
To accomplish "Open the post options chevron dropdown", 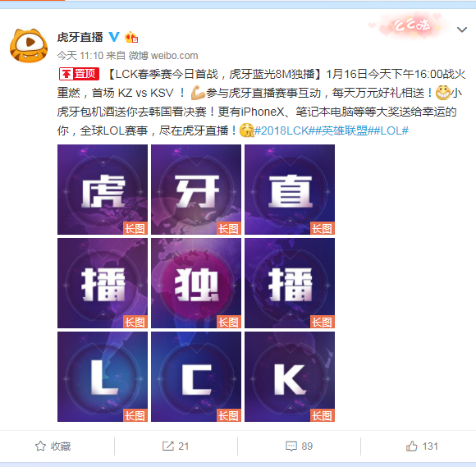I will point(462,30).
